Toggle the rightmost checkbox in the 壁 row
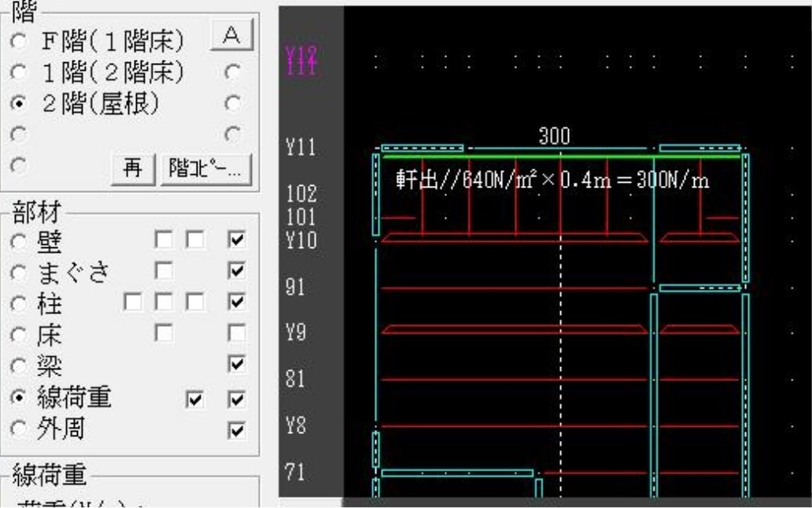Image resolution: width=812 pixels, height=508 pixels. coord(234,239)
